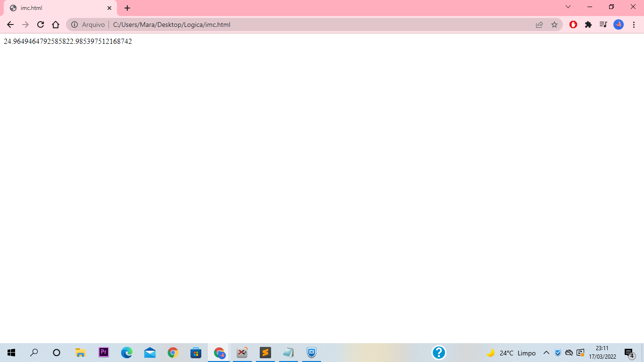Restore down the Chrome window
Screen dimensions: 644x362
click(x=611, y=7)
